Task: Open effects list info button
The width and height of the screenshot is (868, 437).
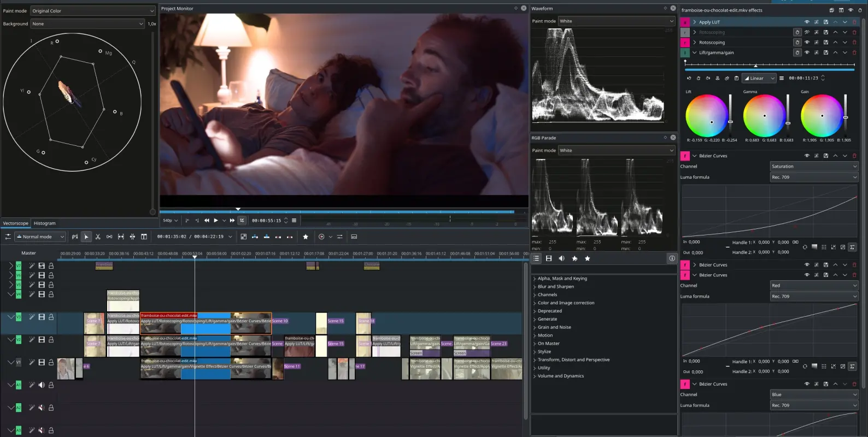Action: coord(672,258)
